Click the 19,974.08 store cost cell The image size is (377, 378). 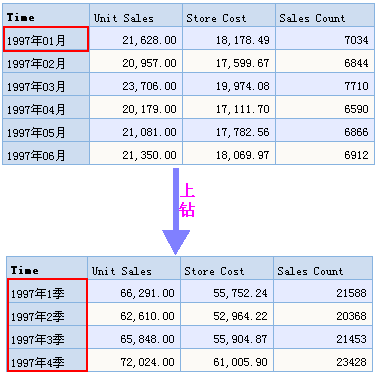[229, 85]
